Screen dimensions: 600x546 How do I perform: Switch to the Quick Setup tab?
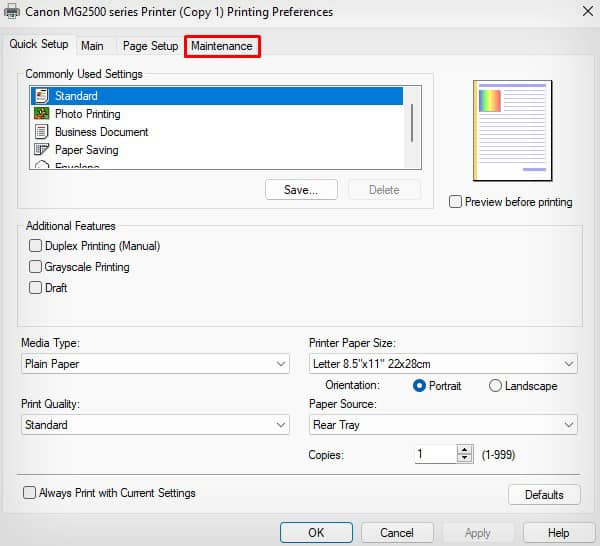(x=39, y=44)
